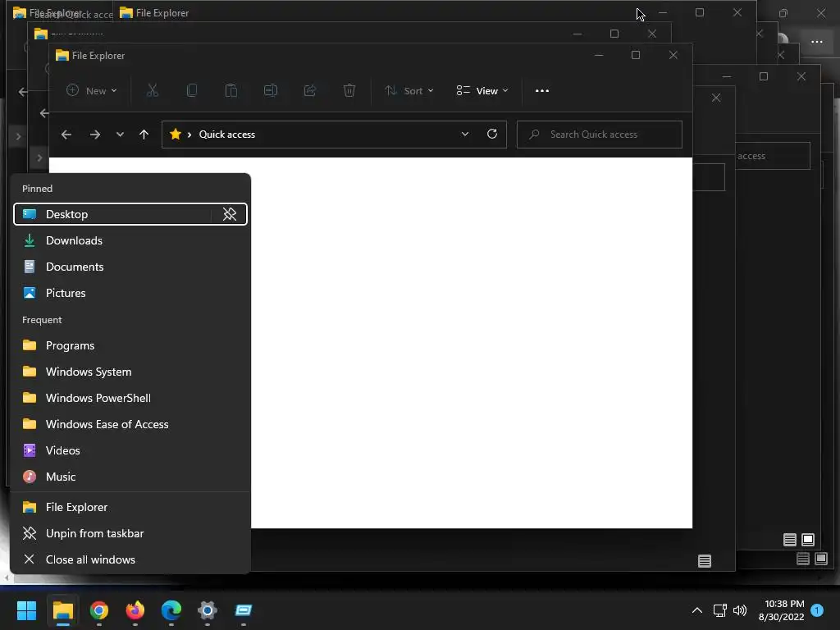Viewport: 840px width, 630px height.
Task: Open the blue app icon after Settings
Action: pyautogui.click(x=243, y=609)
